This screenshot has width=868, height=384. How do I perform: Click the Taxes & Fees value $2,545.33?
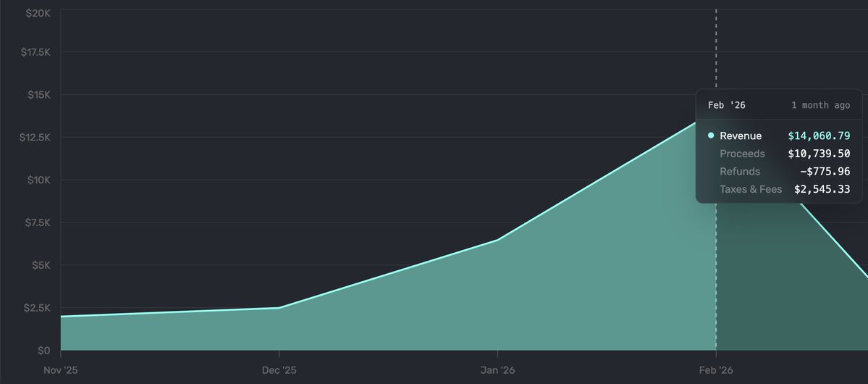click(x=822, y=189)
